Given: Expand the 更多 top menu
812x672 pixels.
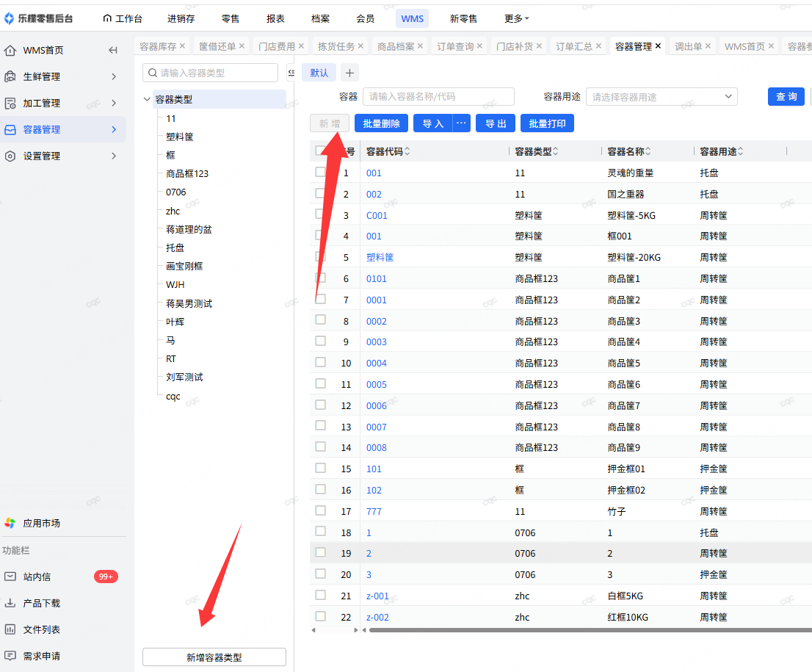Looking at the screenshot, I should tap(516, 18).
